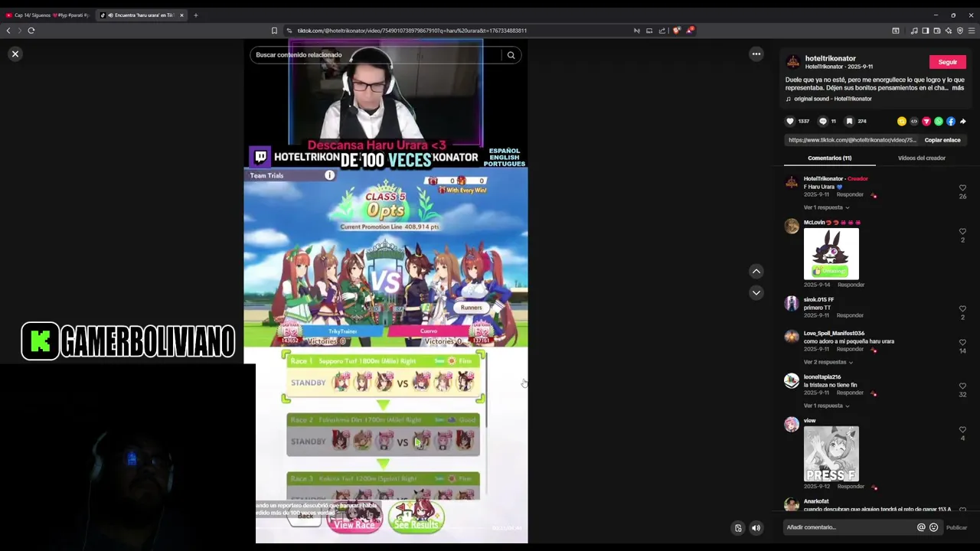Viewport: 980px width, 551px height.
Task: Click Copiar enlace button
Action: [x=942, y=140]
